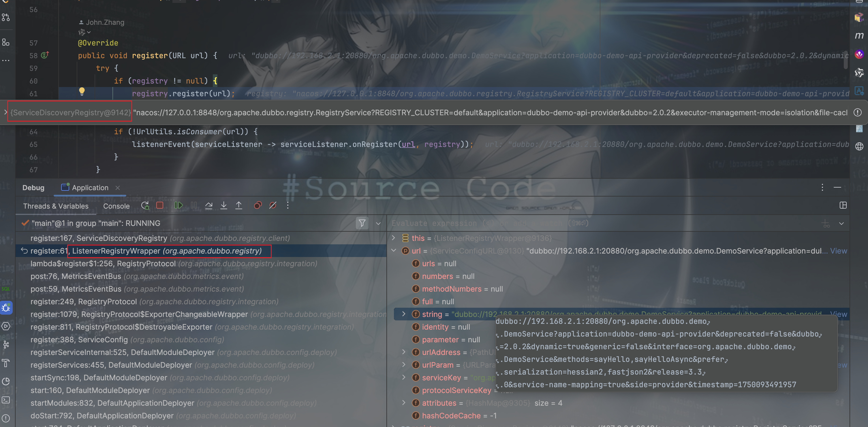The image size is (868, 427).
Task: Open the Terminal tool window icon
Action: (x=6, y=400)
